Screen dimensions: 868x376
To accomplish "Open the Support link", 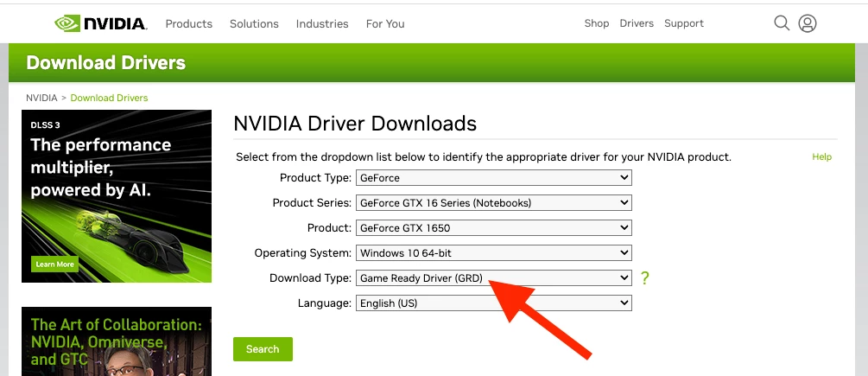I will [684, 23].
